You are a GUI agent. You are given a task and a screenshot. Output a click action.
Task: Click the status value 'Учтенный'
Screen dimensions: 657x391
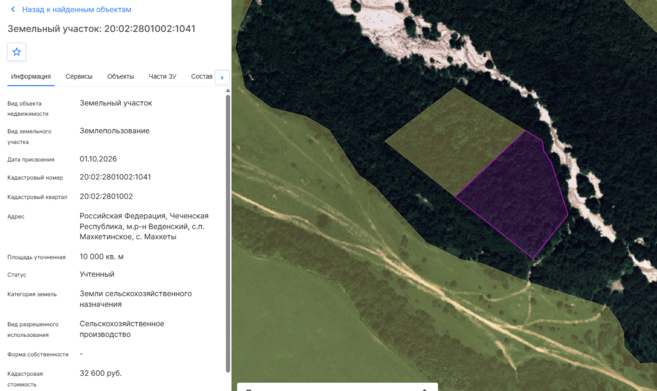97,274
